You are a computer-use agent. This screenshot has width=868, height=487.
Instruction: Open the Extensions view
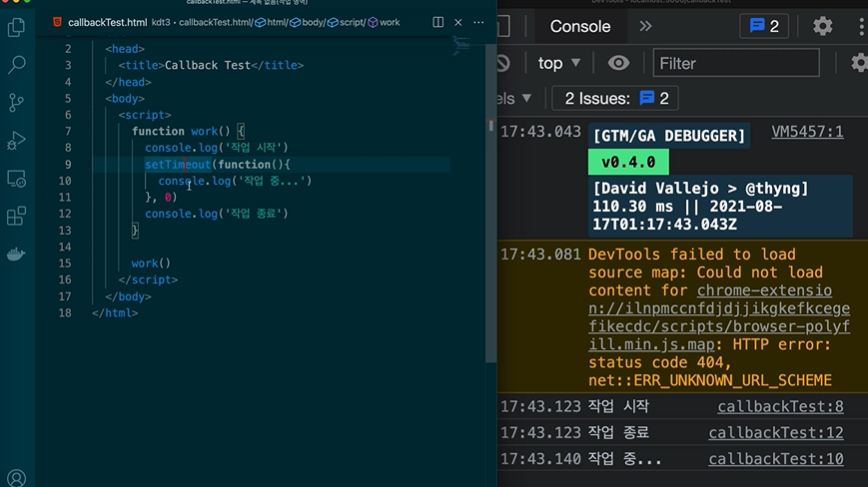(x=17, y=216)
